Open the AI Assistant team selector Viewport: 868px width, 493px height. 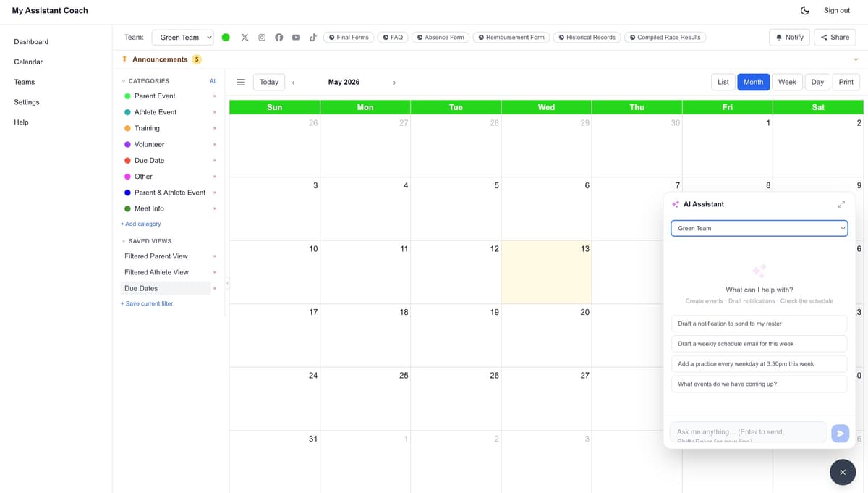759,228
